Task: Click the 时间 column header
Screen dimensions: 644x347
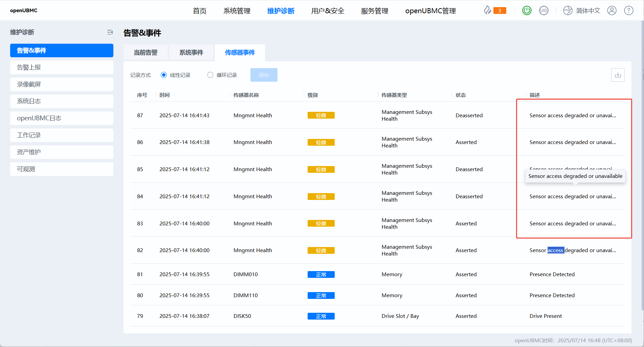Action: point(164,95)
